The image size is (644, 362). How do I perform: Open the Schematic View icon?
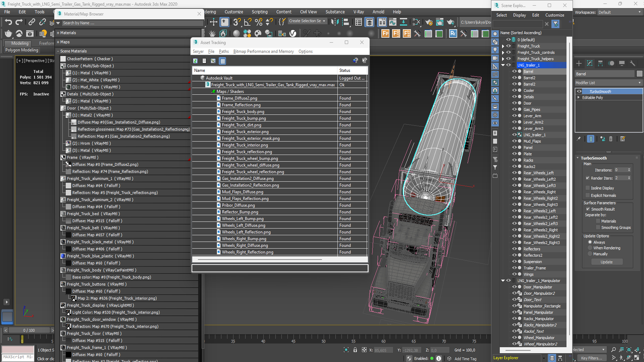click(x=404, y=22)
